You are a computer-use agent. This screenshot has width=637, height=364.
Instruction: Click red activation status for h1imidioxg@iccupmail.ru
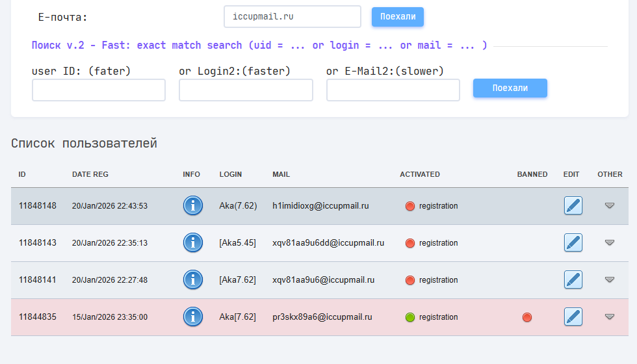coord(410,206)
